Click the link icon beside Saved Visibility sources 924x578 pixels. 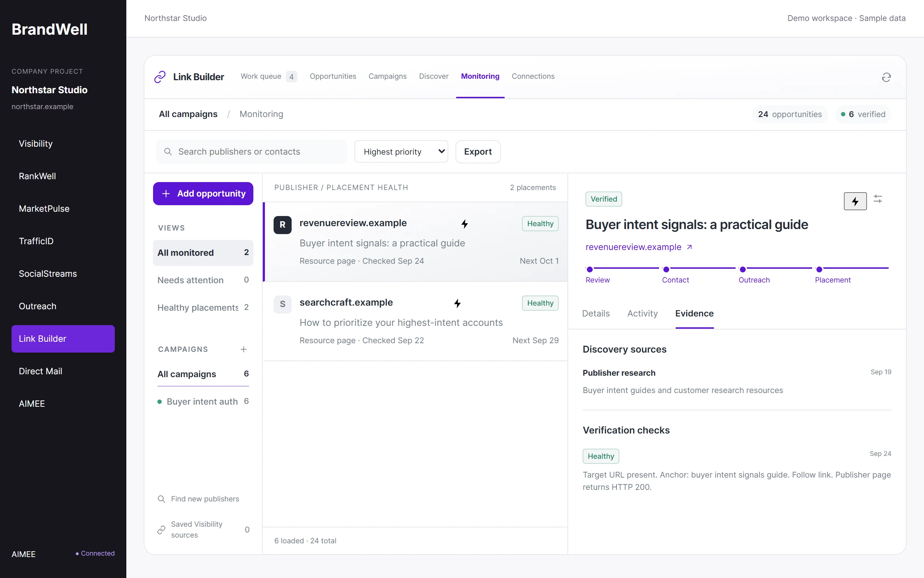click(x=161, y=530)
